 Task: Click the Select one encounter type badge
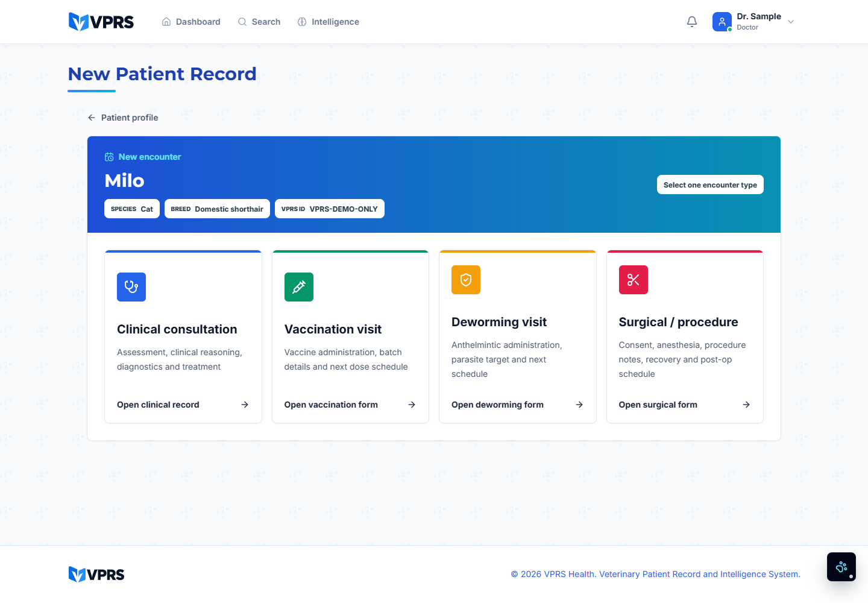[710, 185]
